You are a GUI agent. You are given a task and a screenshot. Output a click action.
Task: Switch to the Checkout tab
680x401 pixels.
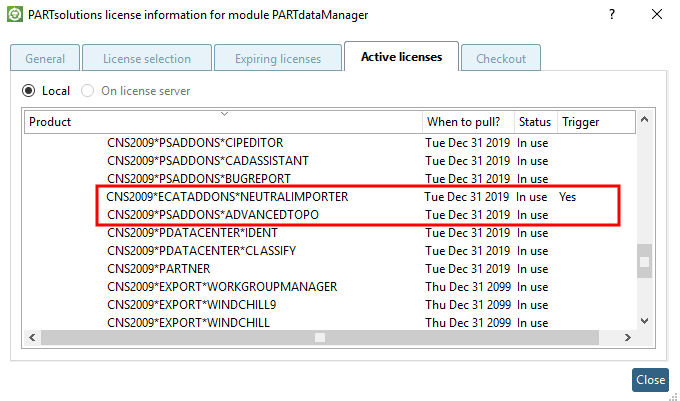point(501,58)
